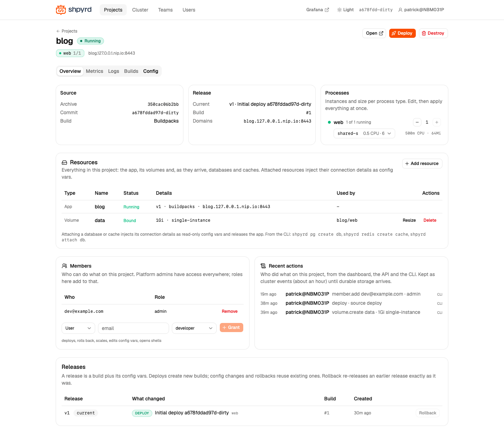Select the Overview tab
This screenshot has width=504, height=434.
coord(70,71)
